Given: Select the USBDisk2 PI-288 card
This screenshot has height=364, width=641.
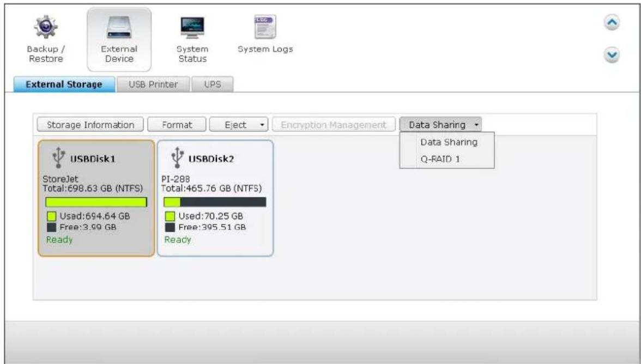Looking at the screenshot, I should (x=215, y=198).
